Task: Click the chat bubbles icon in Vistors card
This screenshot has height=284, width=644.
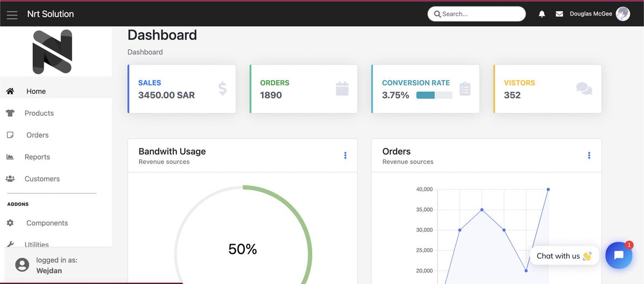Action: tap(584, 88)
